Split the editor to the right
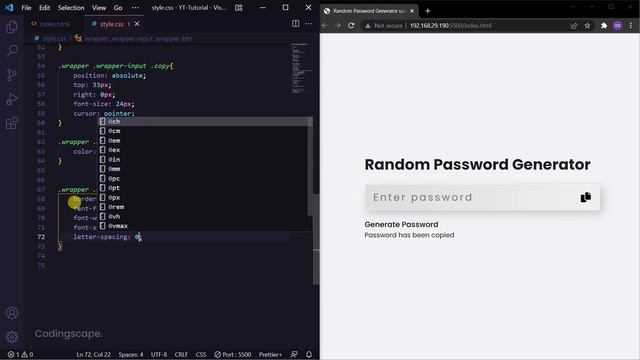 pyautogui.click(x=296, y=24)
